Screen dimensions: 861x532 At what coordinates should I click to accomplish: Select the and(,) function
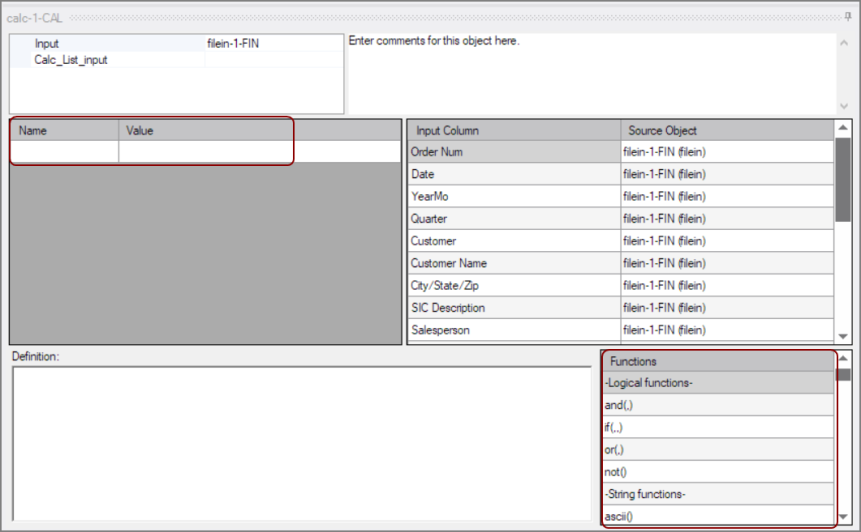pyautogui.click(x=718, y=405)
